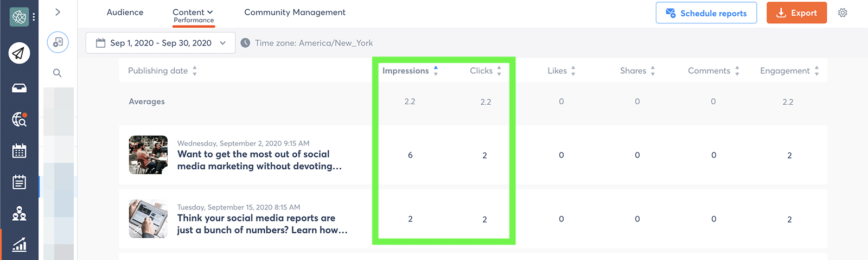868x260 pixels.
Task: Switch to the Community Management tab
Action: click(x=295, y=12)
